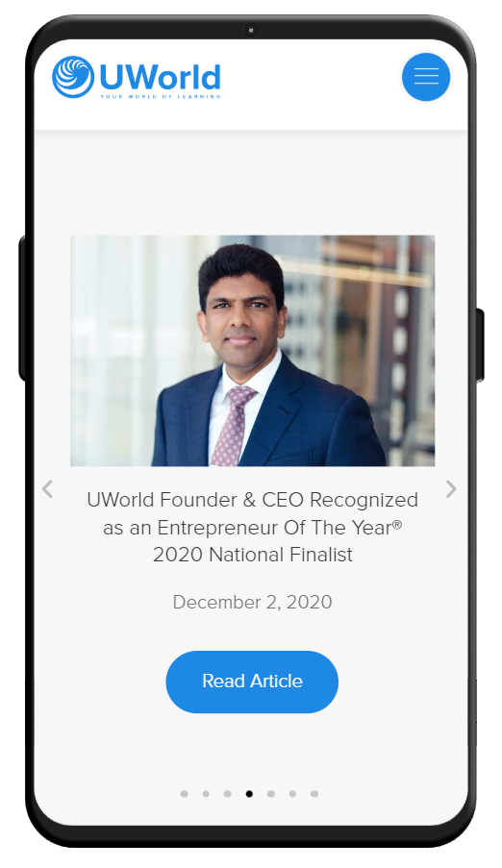Select the first carousel dot indicator
The height and width of the screenshot is (868, 502).
click(x=184, y=794)
